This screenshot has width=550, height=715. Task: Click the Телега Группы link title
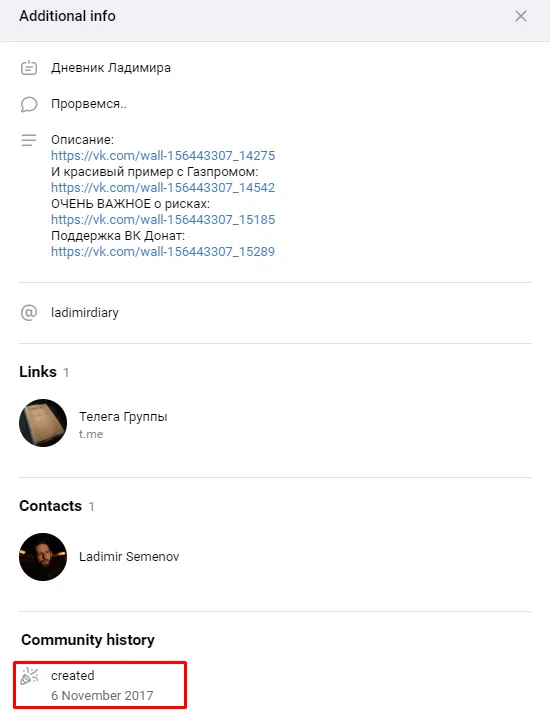coord(123,417)
